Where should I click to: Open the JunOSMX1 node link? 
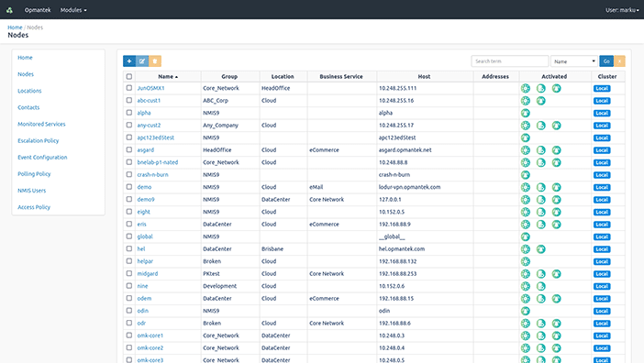coord(150,88)
